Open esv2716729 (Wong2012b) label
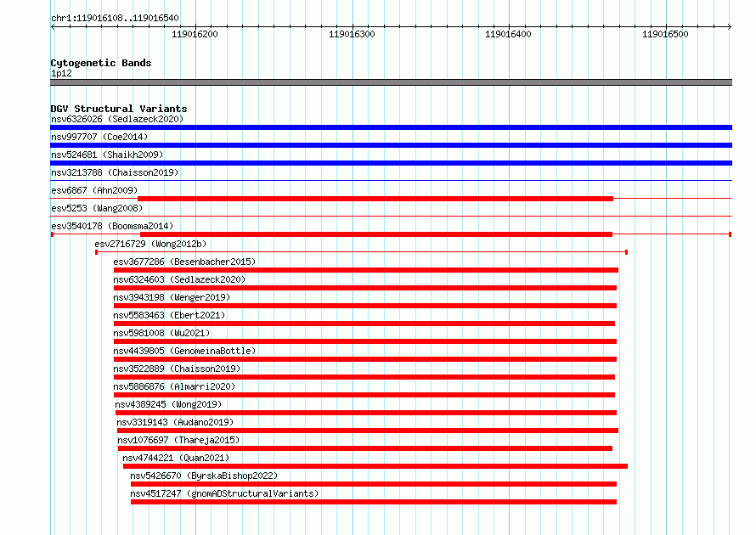Screen dimensions: 756x535 point(150,244)
